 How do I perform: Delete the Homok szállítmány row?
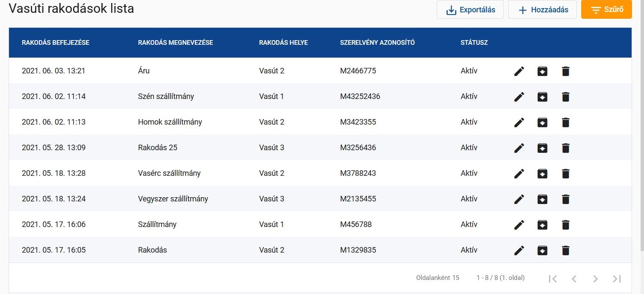tap(565, 122)
